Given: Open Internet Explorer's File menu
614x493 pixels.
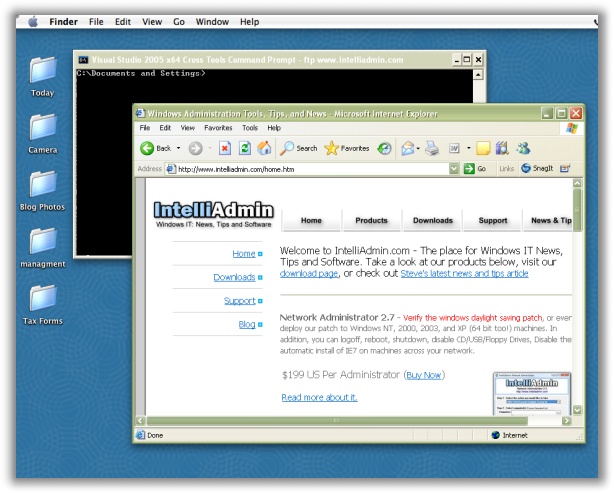Looking at the screenshot, I should click(x=145, y=128).
